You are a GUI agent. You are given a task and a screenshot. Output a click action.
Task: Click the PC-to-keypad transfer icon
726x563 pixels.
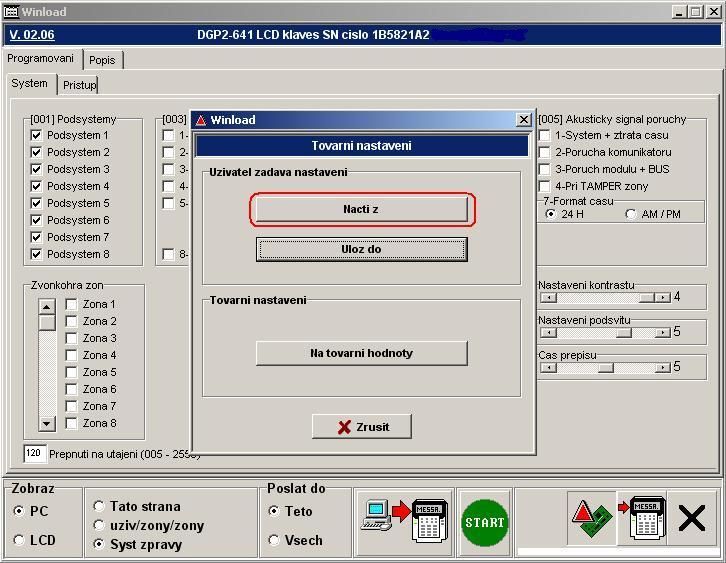pyautogui.click(x=404, y=521)
